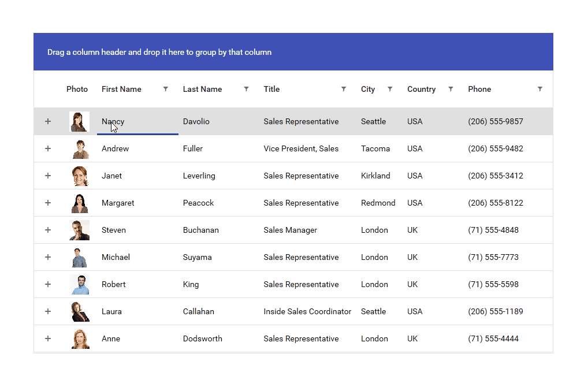
Task: Expand Andrew Fuller's row
Action: [x=48, y=148]
